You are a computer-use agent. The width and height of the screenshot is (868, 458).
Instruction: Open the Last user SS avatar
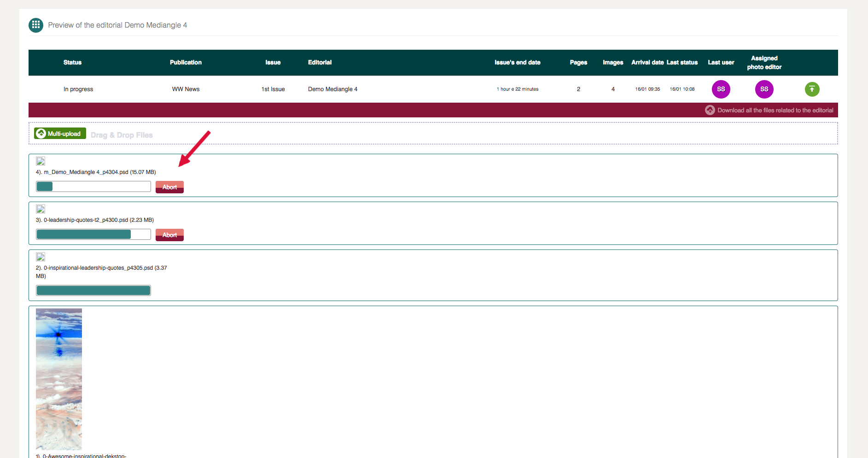click(x=721, y=89)
